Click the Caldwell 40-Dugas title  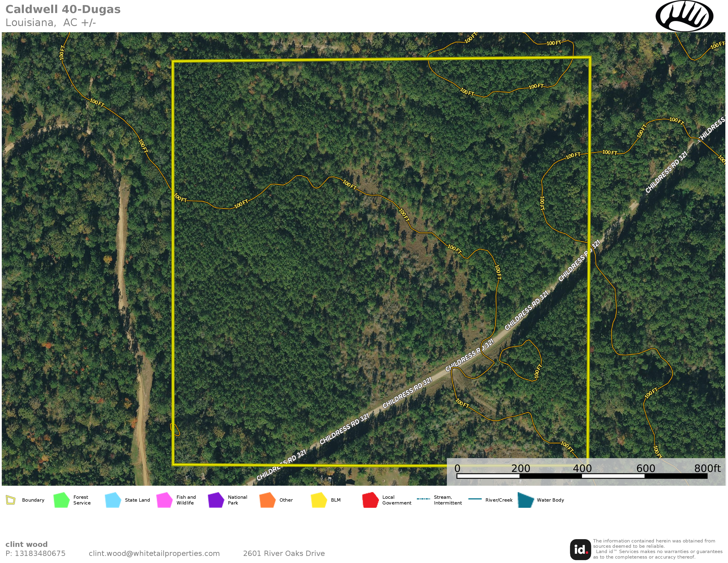(63, 9)
